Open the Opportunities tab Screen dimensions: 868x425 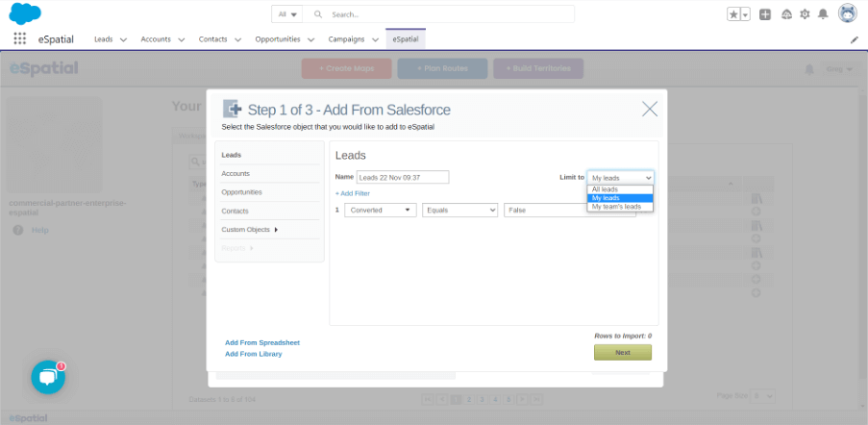pyautogui.click(x=278, y=39)
